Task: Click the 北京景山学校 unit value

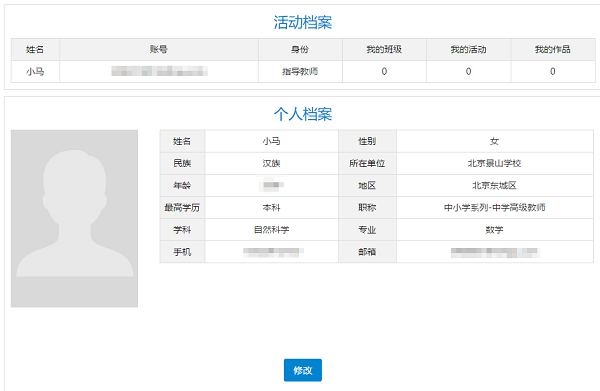Action: click(x=494, y=163)
